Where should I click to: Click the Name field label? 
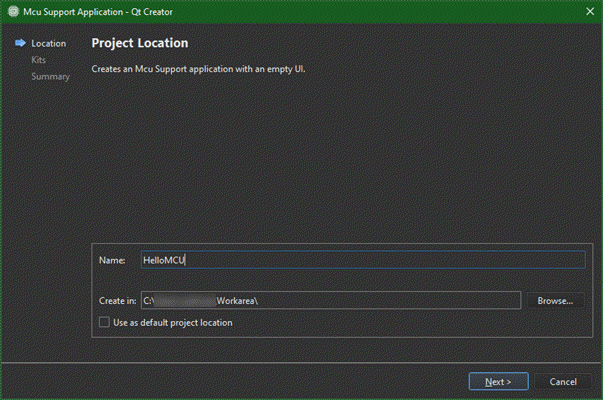point(112,260)
